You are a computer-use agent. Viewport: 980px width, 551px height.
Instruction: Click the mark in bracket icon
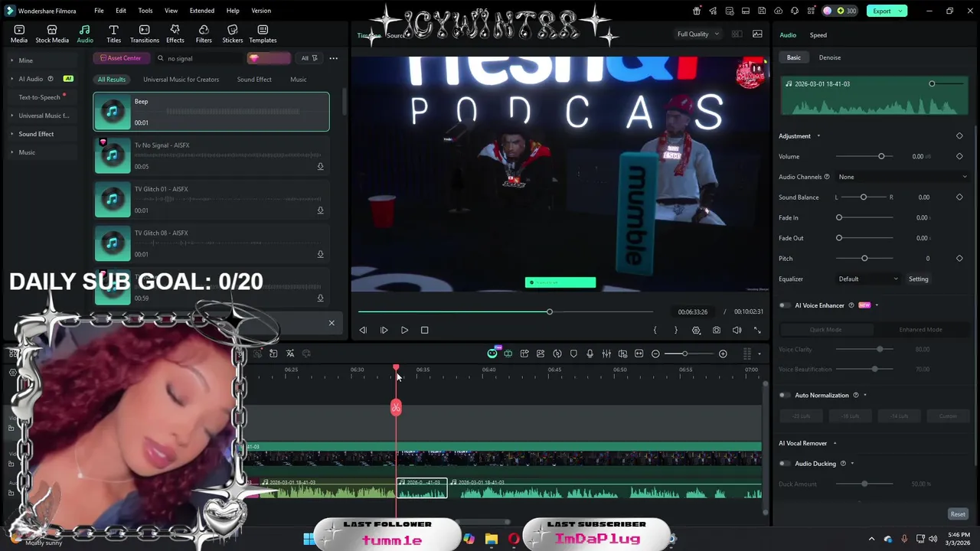[655, 330]
